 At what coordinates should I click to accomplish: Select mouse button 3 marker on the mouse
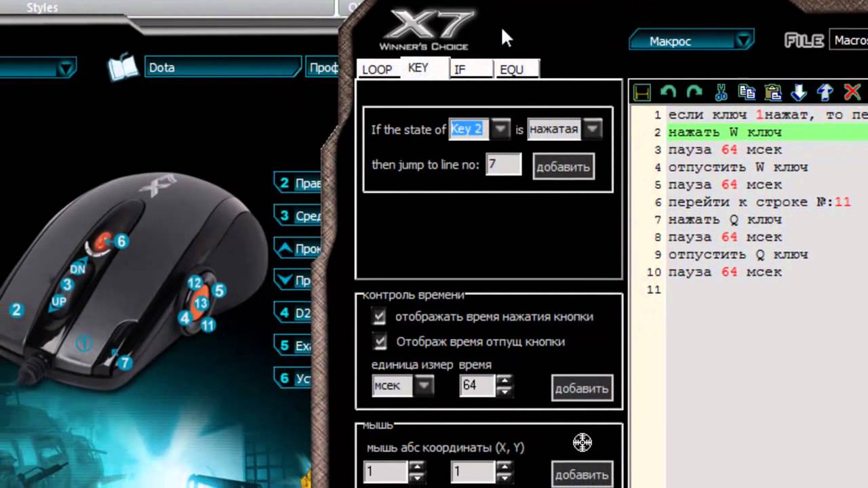tap(67, 285)
